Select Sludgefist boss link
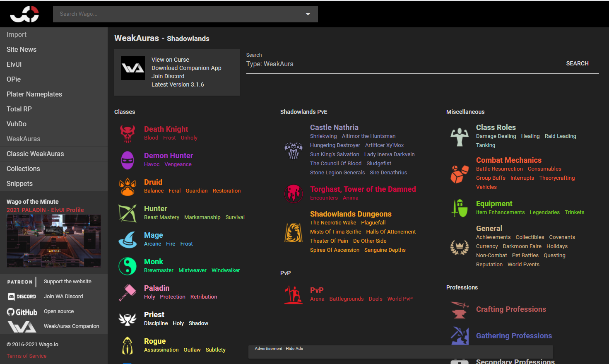The width and height of the screenshot is (609, 364). coord(379,164)
